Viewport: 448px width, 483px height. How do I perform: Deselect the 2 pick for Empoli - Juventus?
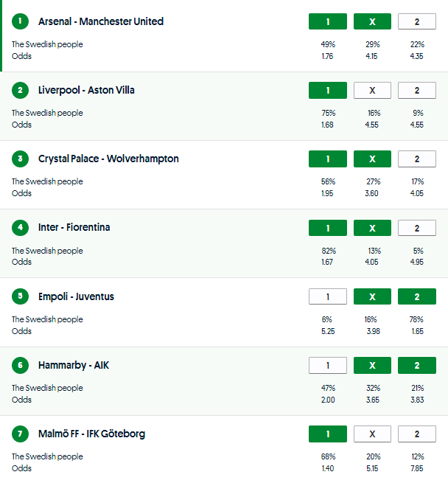[416, 296]
